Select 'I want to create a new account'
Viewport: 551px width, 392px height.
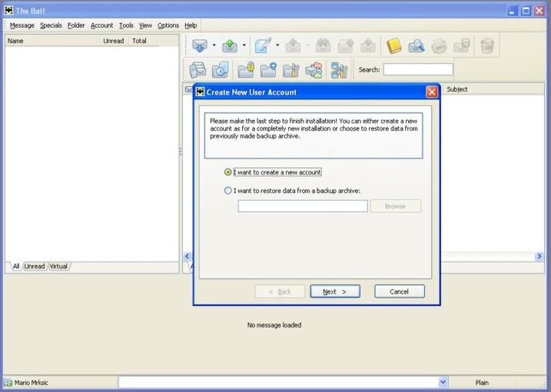pos(228,172)
